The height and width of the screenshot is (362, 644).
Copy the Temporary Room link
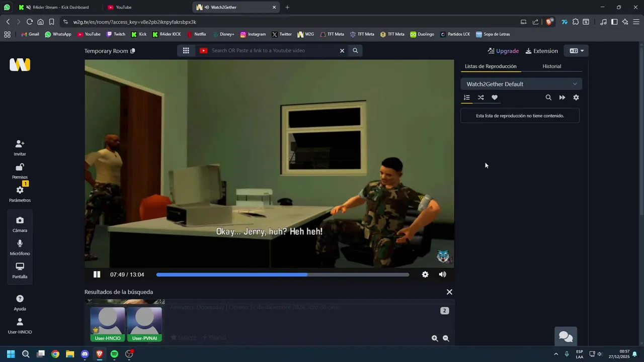(x=133, y=51)
